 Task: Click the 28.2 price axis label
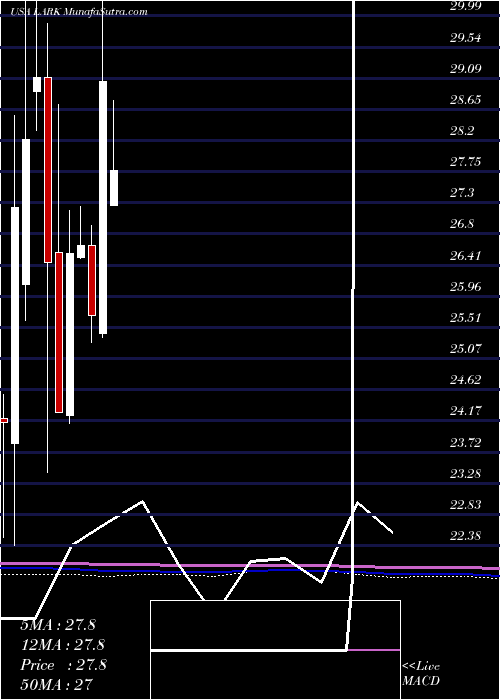[x=462, y=130]
